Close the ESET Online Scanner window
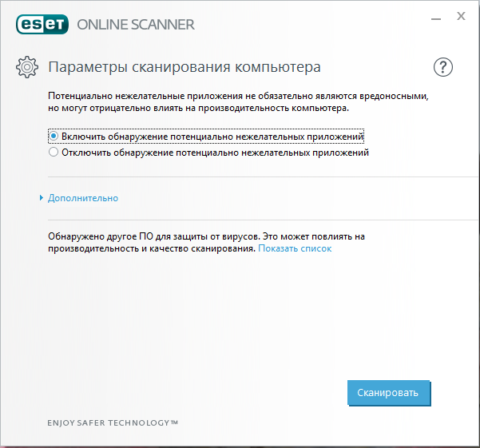This screenshot has width=480, height=448. 461,16
